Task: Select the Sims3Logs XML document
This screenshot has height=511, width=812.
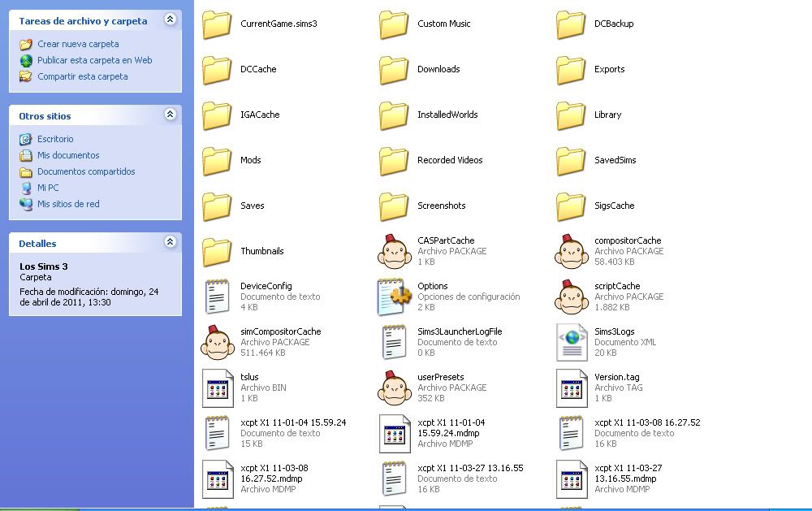Action: coord(571,342)
